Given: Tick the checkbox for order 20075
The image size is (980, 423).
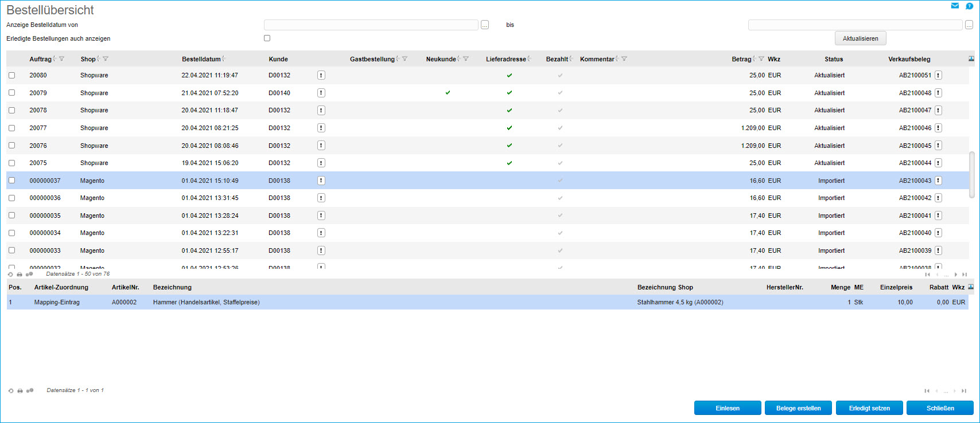Looking at the screenshot, I should [11, 163].
